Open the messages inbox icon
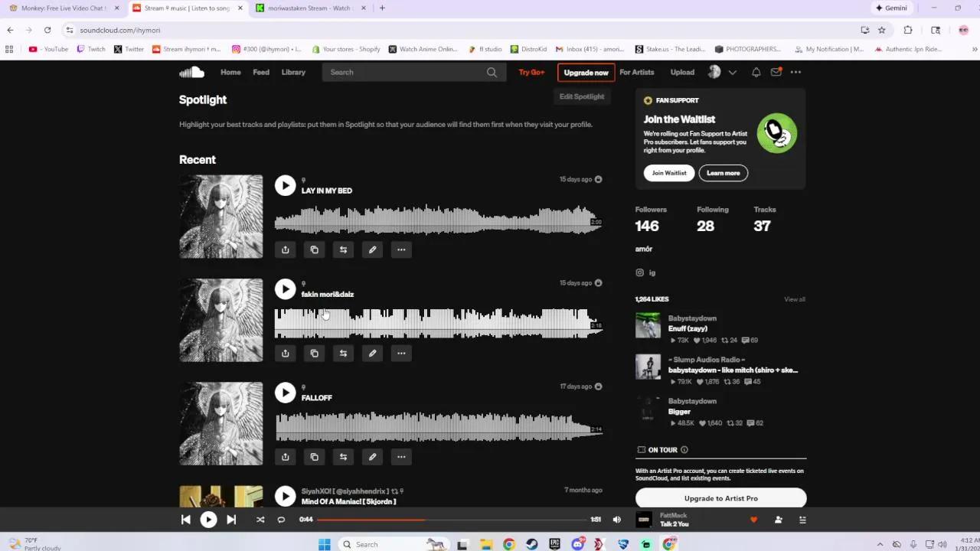 (x=776, y=72)
